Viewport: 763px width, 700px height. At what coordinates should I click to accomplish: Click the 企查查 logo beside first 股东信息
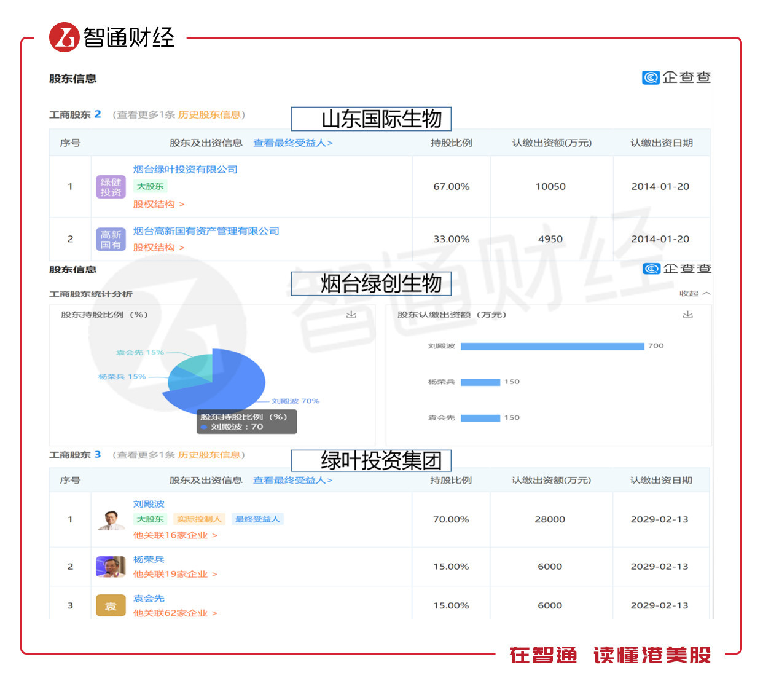(x=676, y=77)
